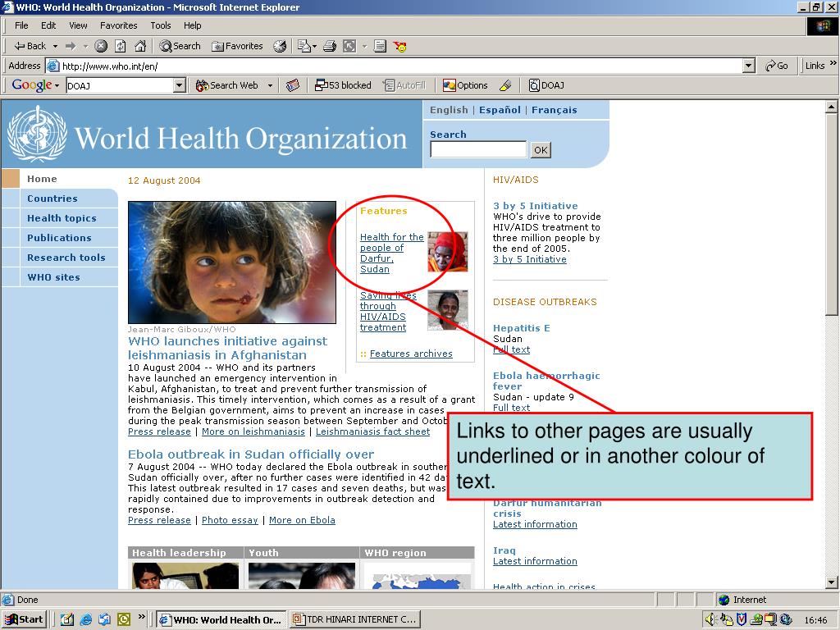Open Iraq Latest information link
The width and height of the screenshot is (840, 630).
(535, 561)
